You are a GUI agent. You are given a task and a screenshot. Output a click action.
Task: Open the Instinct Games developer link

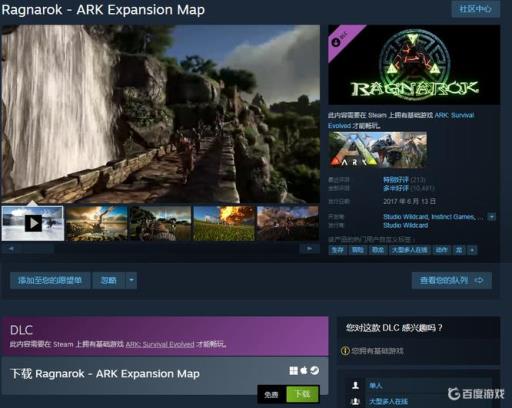(x=453, y=217)
